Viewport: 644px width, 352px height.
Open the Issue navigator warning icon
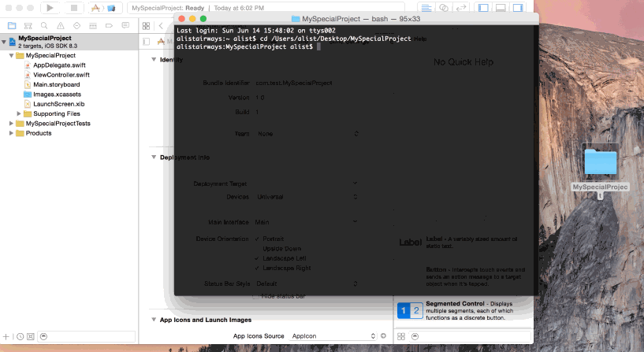point(61,25)
